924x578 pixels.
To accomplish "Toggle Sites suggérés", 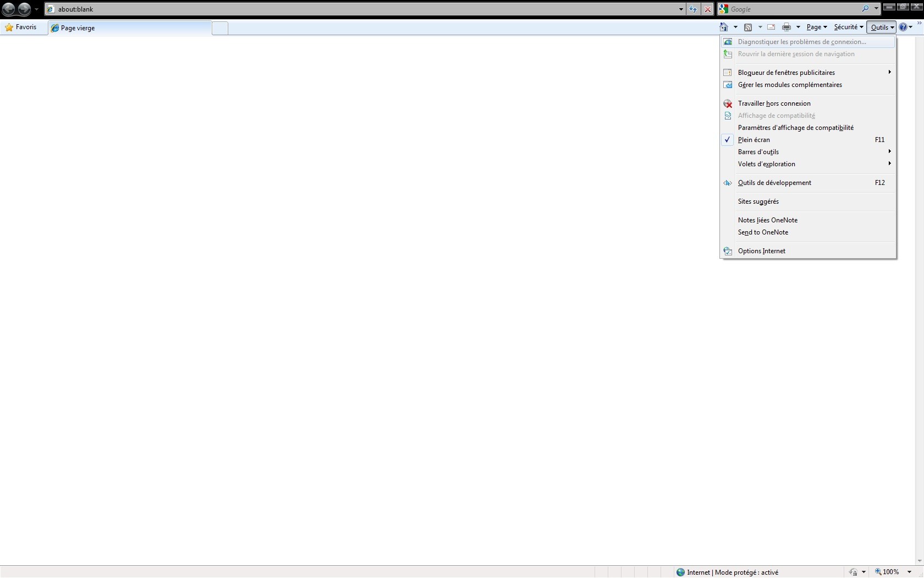I will click(x=808, y=201).
